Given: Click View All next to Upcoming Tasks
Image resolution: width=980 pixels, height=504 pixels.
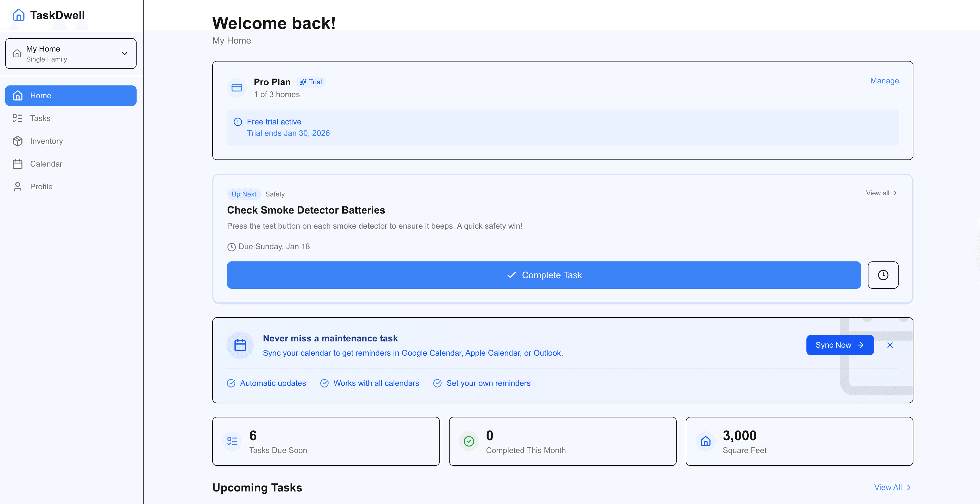Looking at the screenshot, I should tap(889, 487).
